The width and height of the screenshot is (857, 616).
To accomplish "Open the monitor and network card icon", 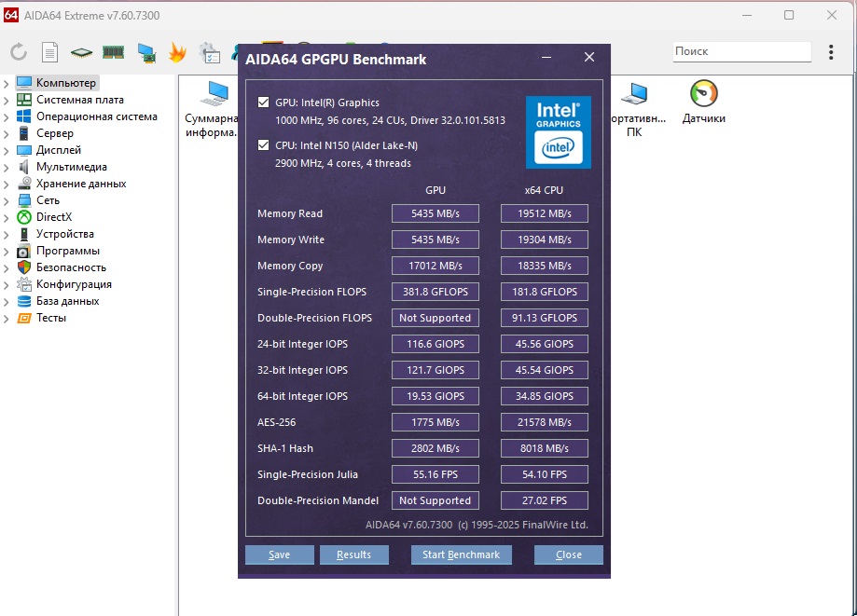I will (x=145, y=53).
